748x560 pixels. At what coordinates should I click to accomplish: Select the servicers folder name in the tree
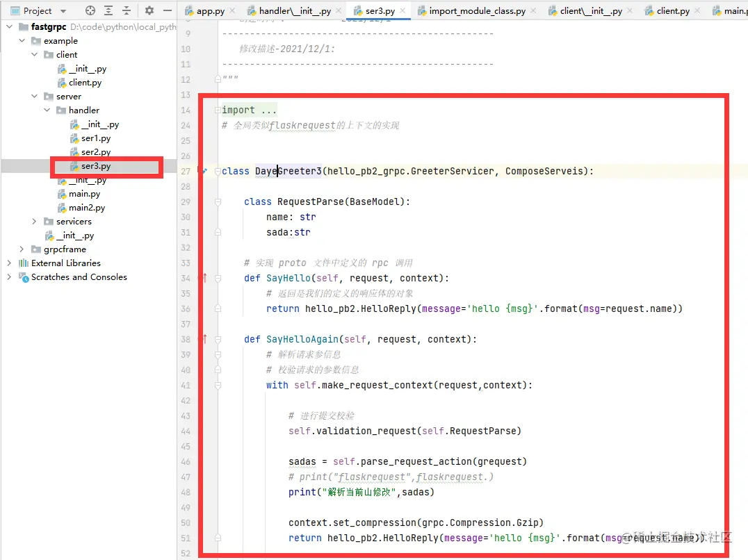(x=74, y=221)
